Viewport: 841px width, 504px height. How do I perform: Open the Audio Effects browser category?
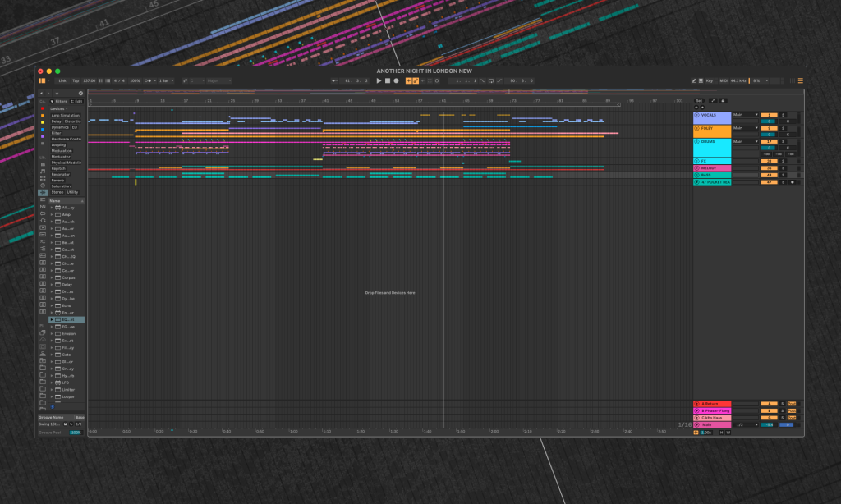coord(43,193)
